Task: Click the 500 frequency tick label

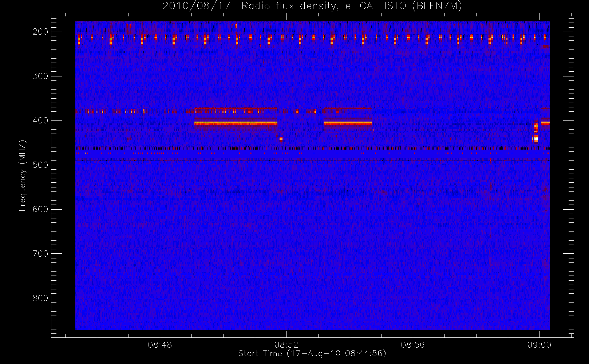Action: tap(40, 165)
